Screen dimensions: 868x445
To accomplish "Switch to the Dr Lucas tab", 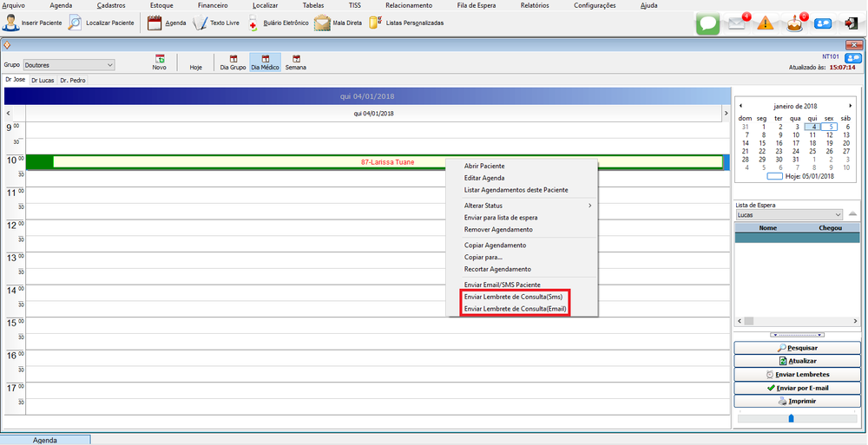I will [x=42, y=81].
